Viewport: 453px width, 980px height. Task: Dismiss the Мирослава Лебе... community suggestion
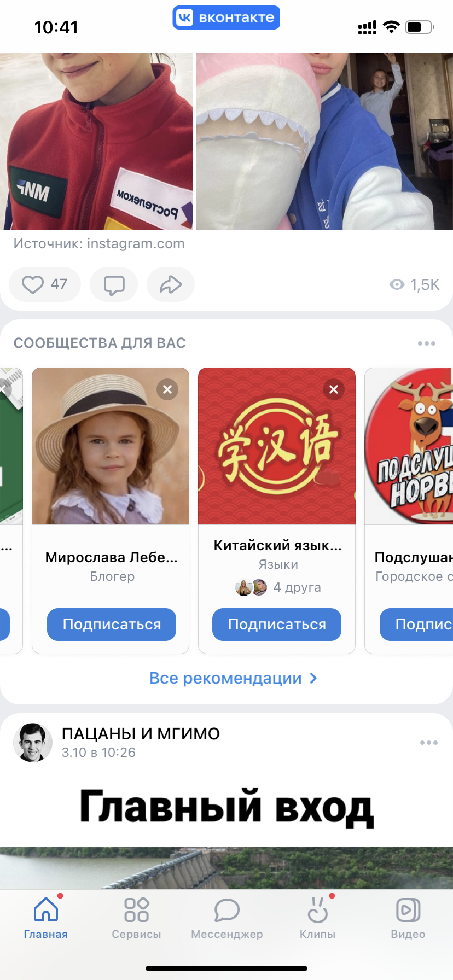pos(167,389)
